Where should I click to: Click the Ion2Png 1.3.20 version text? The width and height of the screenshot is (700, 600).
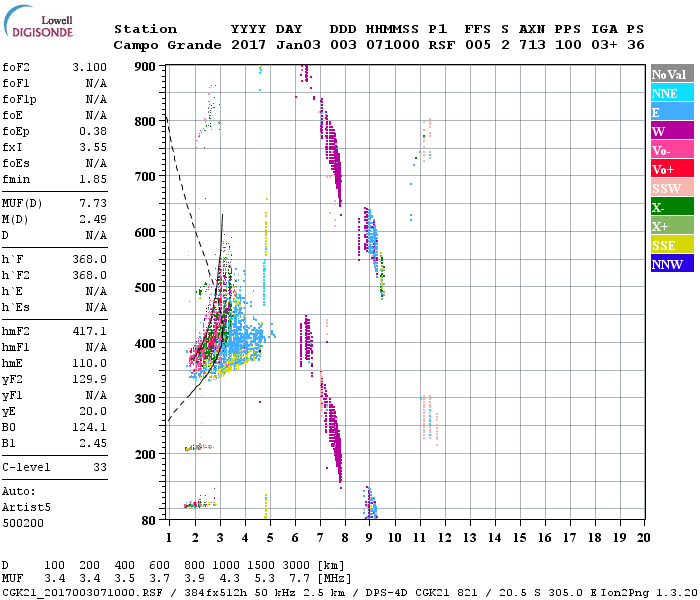tap(648, 593)
